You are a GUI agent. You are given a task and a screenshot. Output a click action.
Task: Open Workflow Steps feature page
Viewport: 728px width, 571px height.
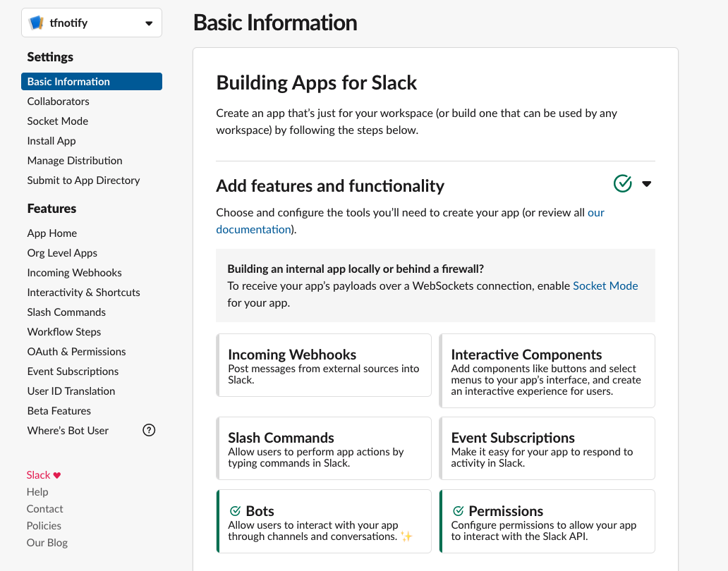pos(64,332)
